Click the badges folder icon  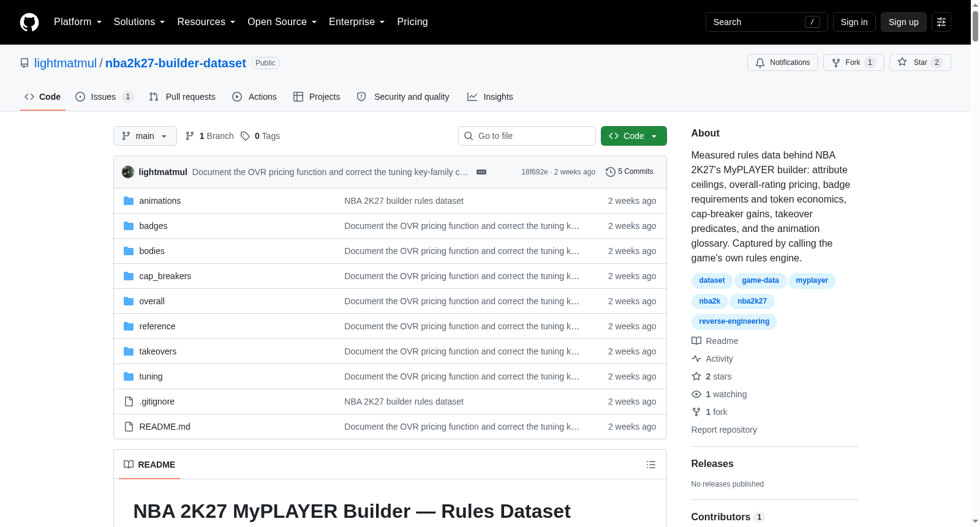(x=129, y=226)
